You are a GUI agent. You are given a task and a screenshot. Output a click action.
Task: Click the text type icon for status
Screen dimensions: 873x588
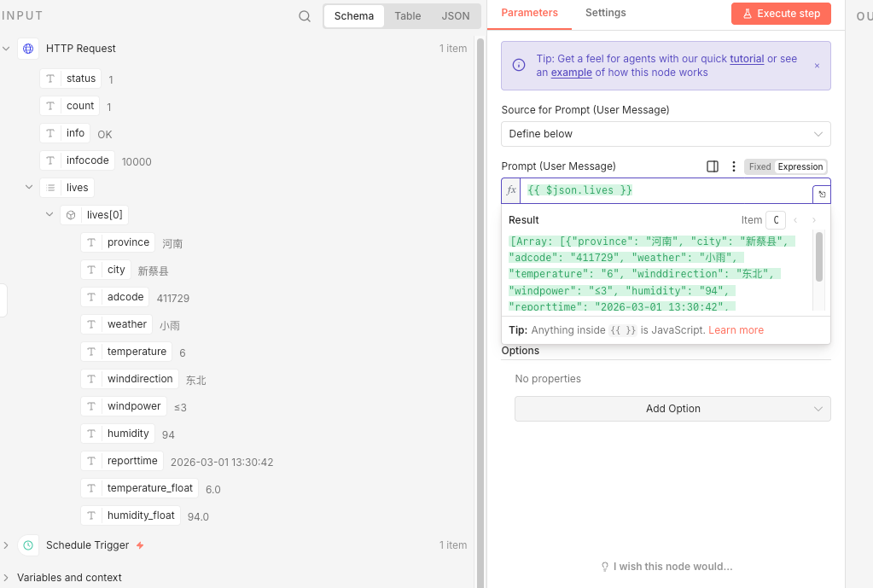pyautogui.click(x=50, y=79)
